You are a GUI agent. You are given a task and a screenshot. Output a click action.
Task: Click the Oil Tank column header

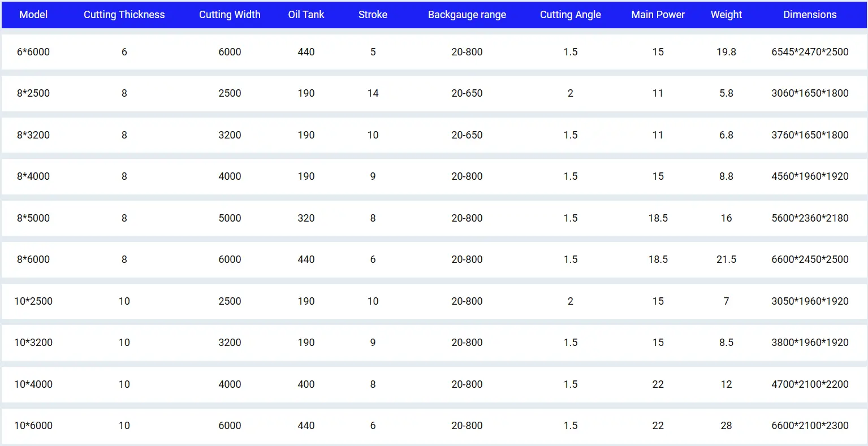[x=306, y=15]
